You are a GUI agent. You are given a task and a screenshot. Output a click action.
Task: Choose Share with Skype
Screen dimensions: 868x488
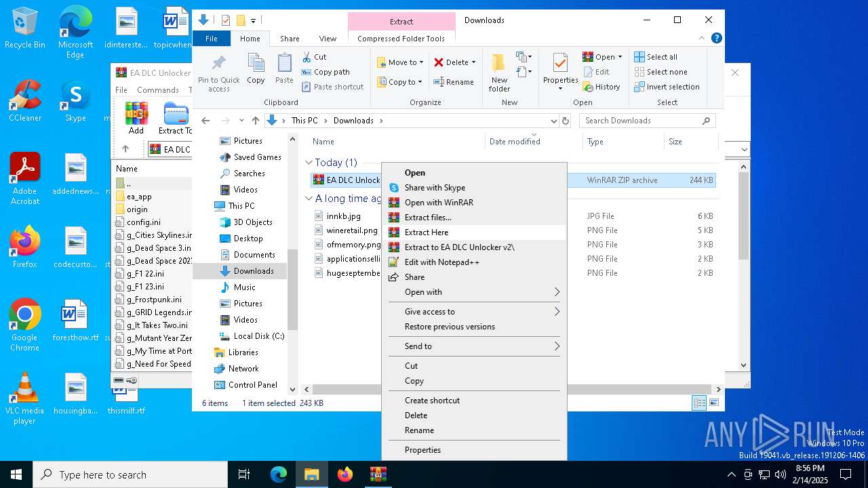click(x=474, y=188)
